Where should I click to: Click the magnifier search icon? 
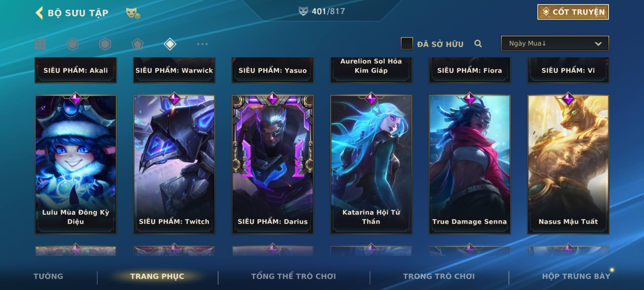pyautogui.click(x=478, y=44)
